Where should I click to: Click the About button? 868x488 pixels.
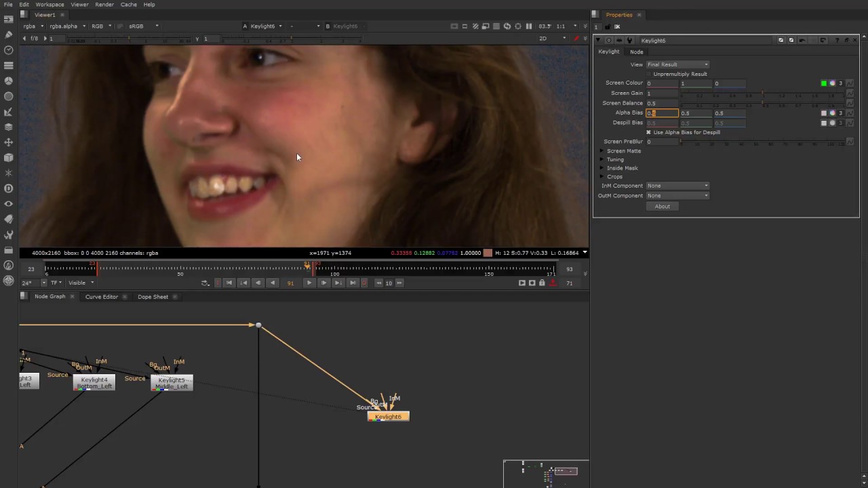[663, 207]
